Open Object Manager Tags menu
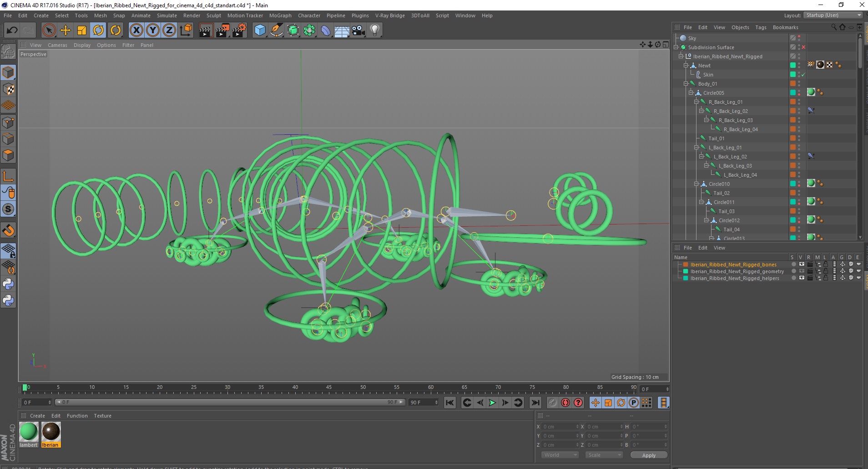Screen dimensions: 868x469 coord(761,27)
